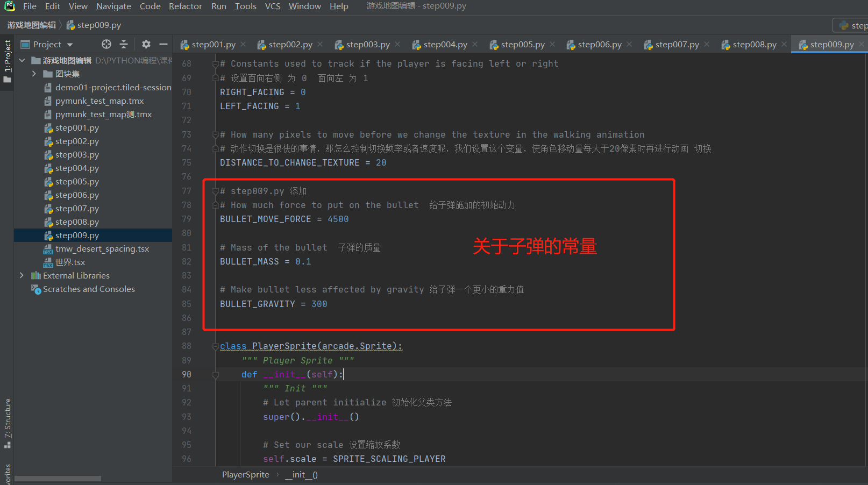Toggle code folding on the __init__ method
Screen dimensions: 868x485
pyautogui.click(x=215, y=374)
